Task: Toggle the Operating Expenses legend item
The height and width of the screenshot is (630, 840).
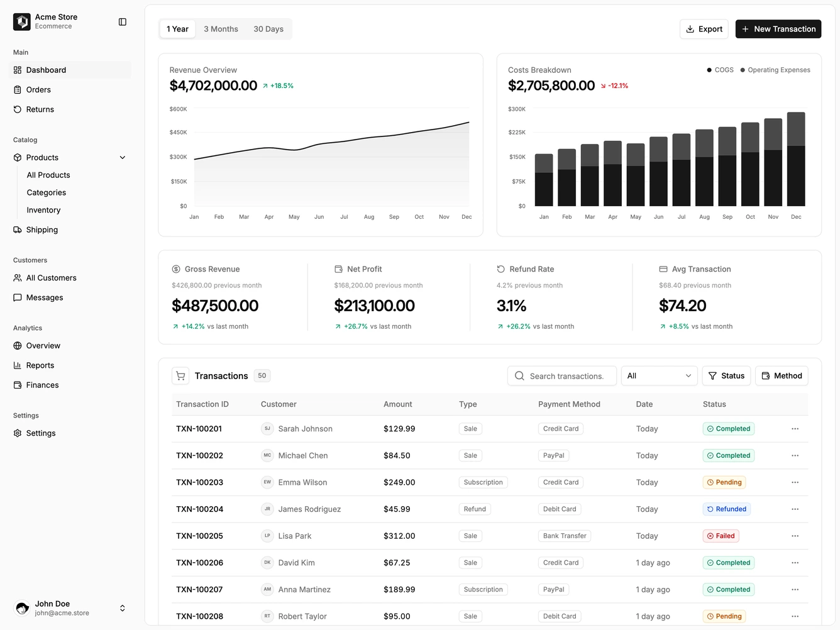Action: pos(775,70)
